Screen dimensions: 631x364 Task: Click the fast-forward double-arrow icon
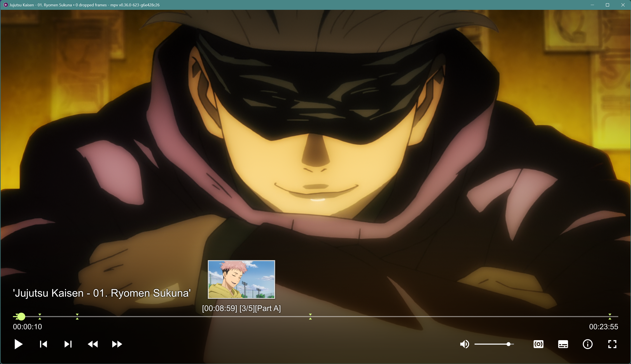pyautogui.click(x=117, y=344)
